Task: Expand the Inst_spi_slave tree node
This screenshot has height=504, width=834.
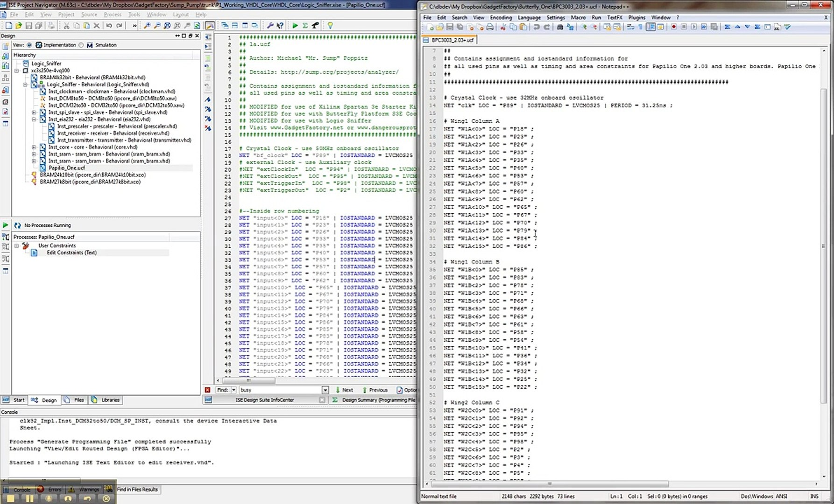Action: click(x=34, y=112)
